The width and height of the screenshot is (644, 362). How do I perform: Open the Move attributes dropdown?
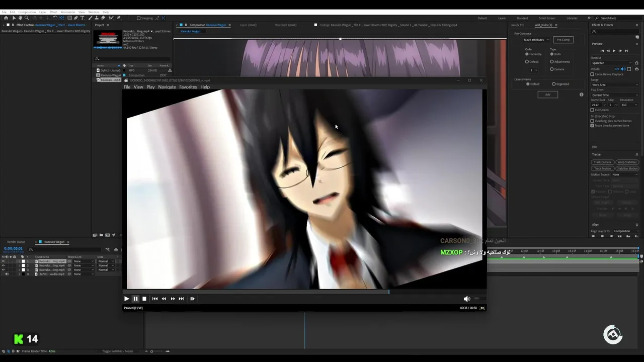coord(536,40)
